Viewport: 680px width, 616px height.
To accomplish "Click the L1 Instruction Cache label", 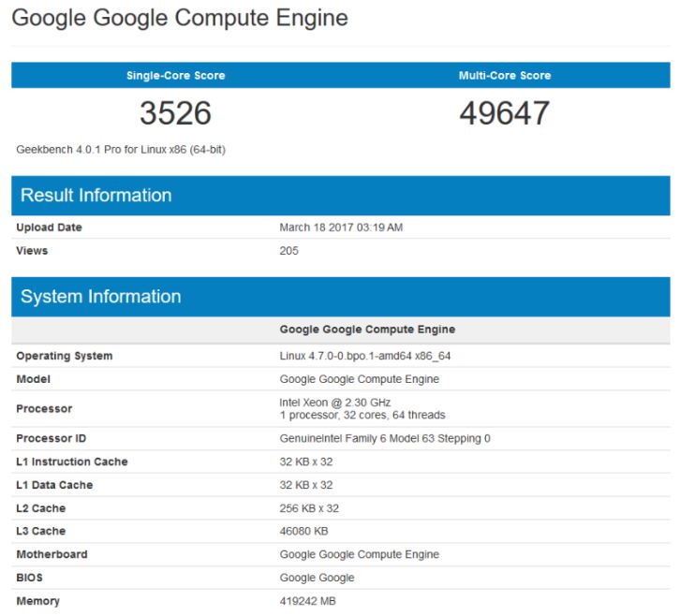I will 72,462.
